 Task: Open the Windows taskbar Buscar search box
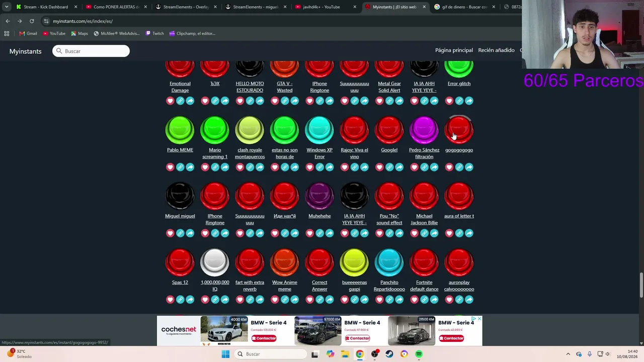coord(271,354)
